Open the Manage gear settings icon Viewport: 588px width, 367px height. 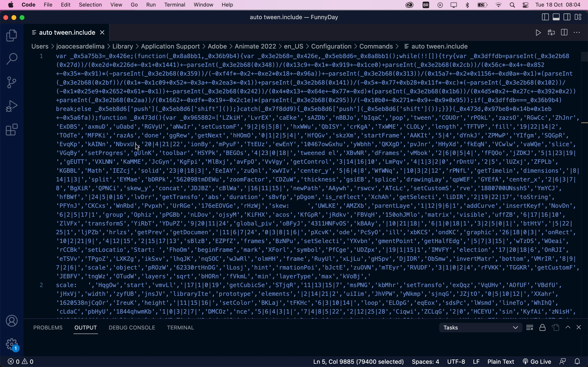tap(11, 344)
